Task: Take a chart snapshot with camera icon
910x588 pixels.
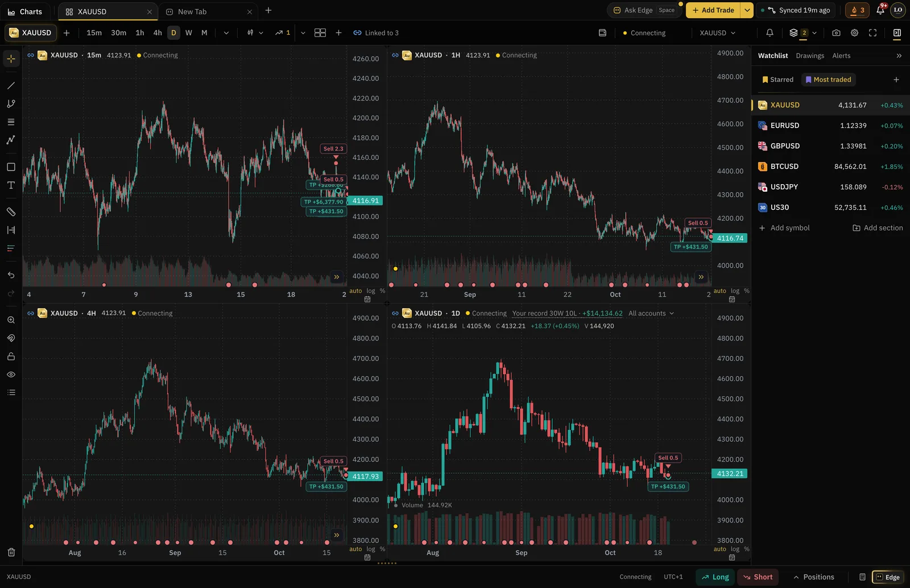Action: pyautogui.click(x=836, y=33)
